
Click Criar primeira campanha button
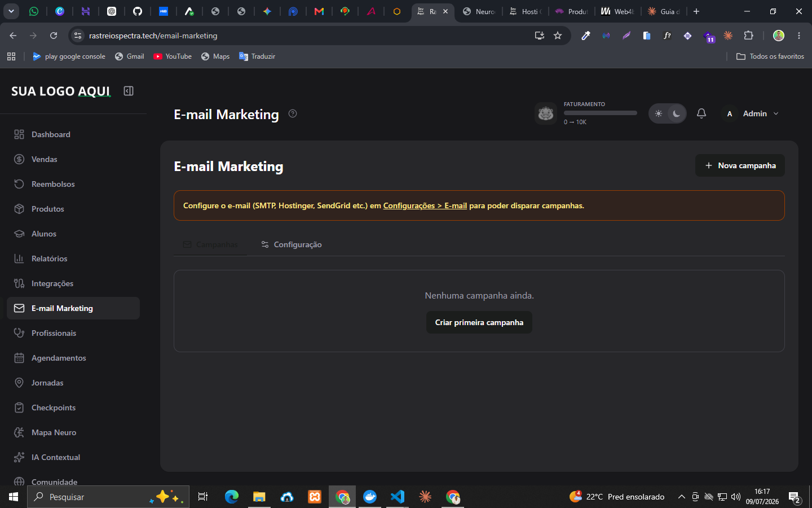[479, 322]
